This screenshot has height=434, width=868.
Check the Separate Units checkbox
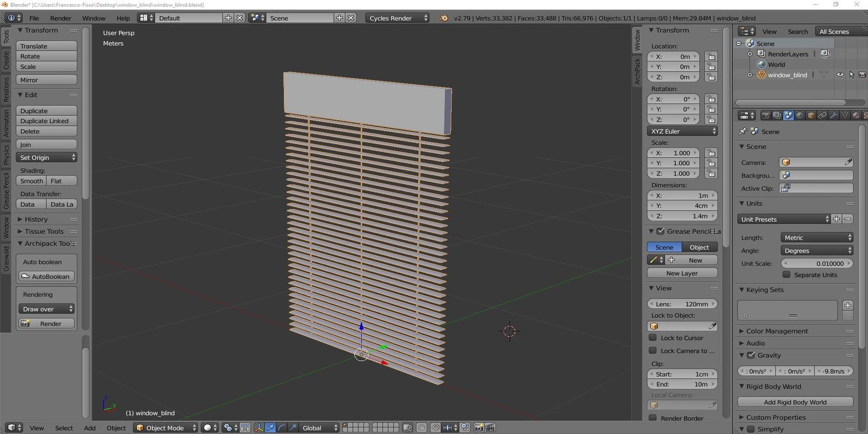pos(787,274)
